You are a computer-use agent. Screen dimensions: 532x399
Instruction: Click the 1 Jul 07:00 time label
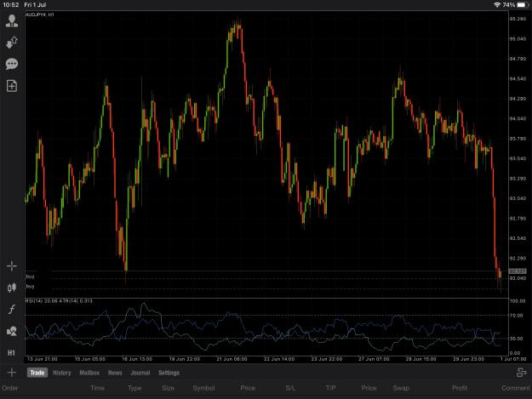[513, 359]
